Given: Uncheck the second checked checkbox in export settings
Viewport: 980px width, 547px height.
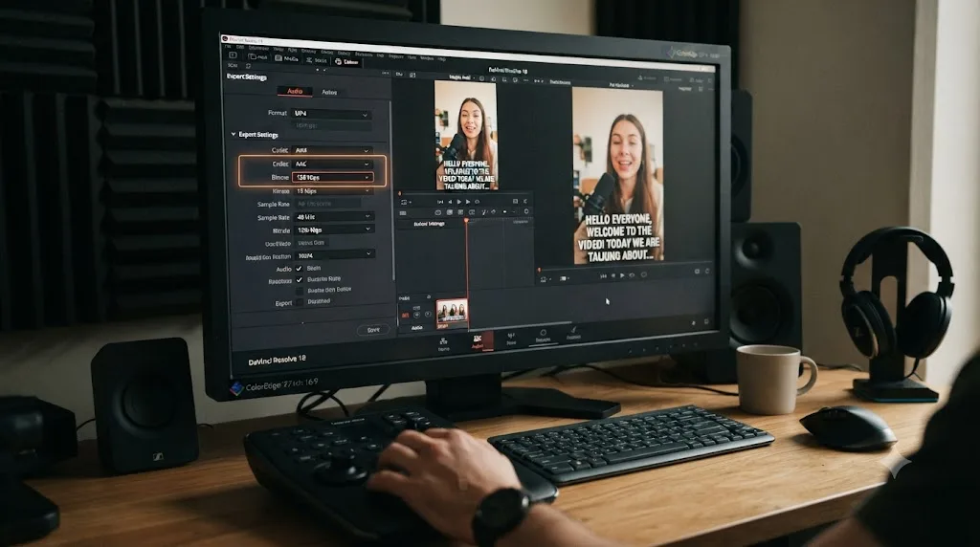Looking at the screenshot, I should (300, 279).
